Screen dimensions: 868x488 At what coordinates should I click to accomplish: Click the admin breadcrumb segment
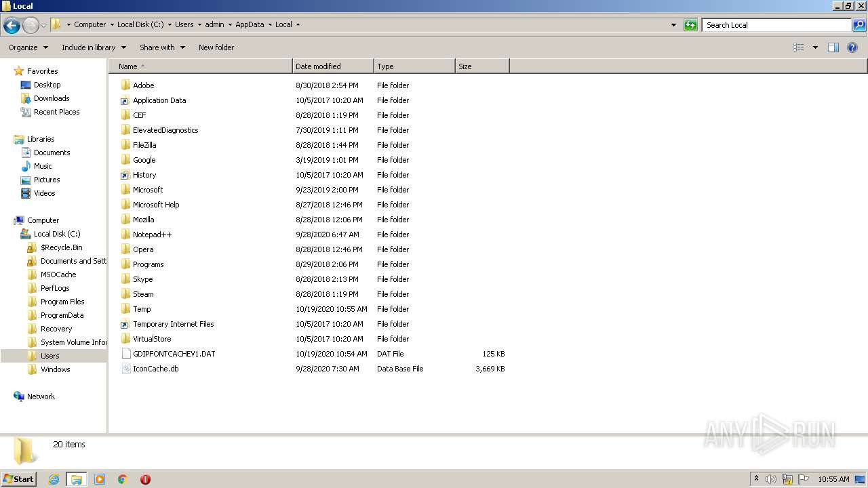click(214, 25)
